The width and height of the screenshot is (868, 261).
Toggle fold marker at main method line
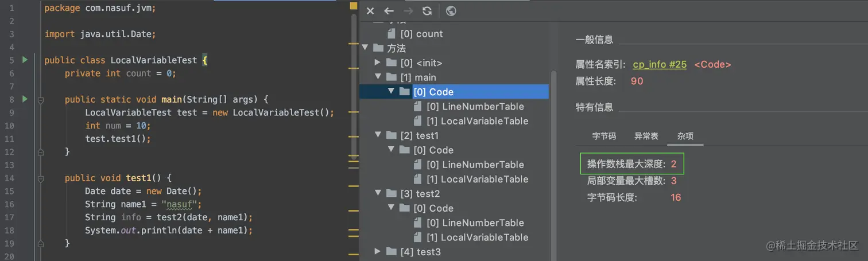tap(40, 100)
